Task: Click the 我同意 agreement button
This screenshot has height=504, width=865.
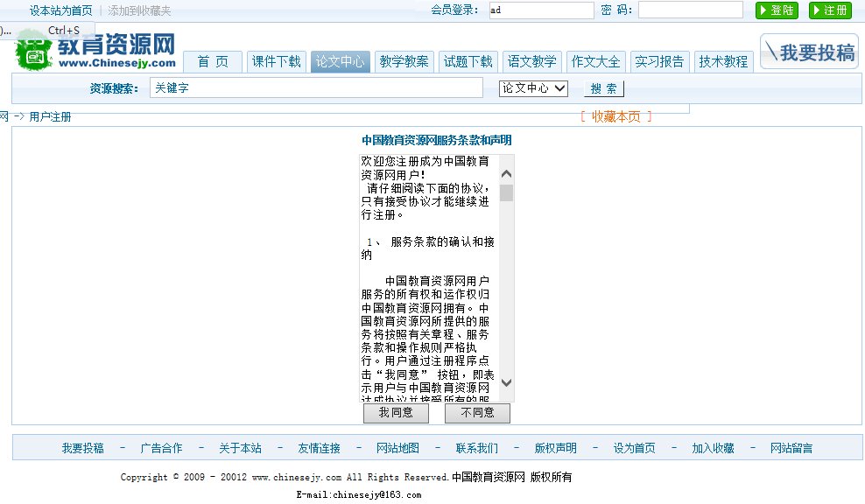Action: coord(396,412)
